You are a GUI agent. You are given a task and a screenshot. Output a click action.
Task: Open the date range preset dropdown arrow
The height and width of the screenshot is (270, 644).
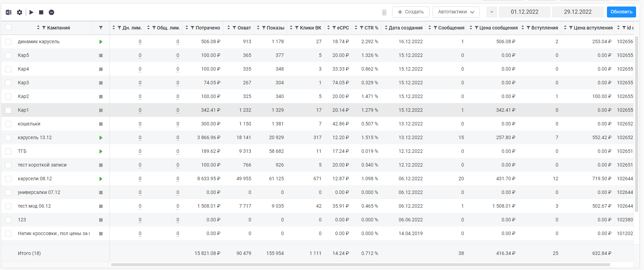tap(492, 12)
